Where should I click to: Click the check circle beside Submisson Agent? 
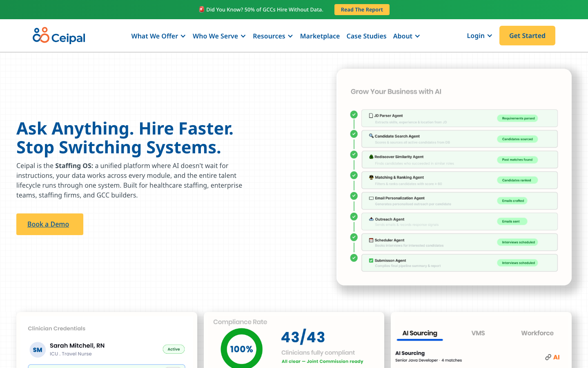[x=354, y=258]
